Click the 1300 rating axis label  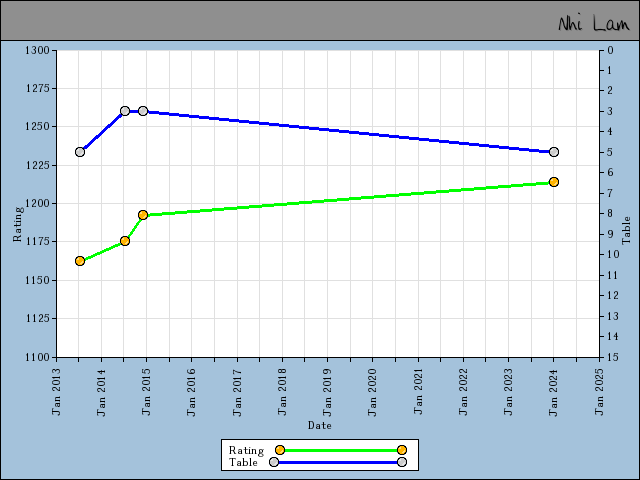pos(37,50)
